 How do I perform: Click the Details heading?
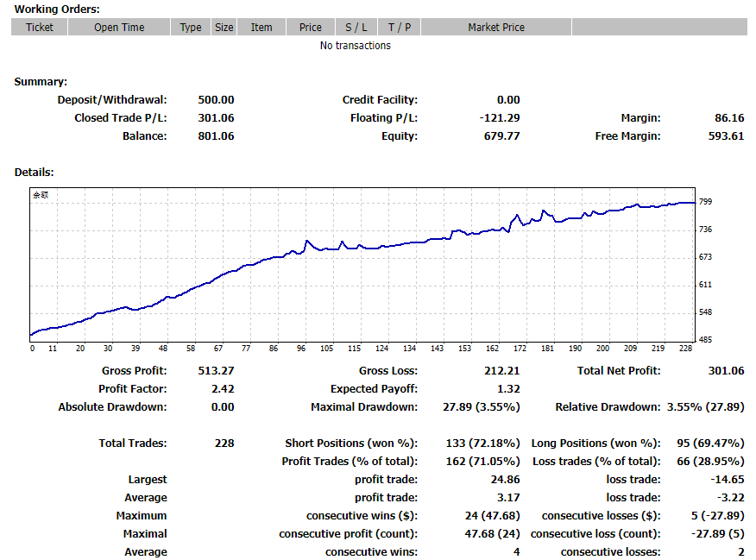click(34, 173)
